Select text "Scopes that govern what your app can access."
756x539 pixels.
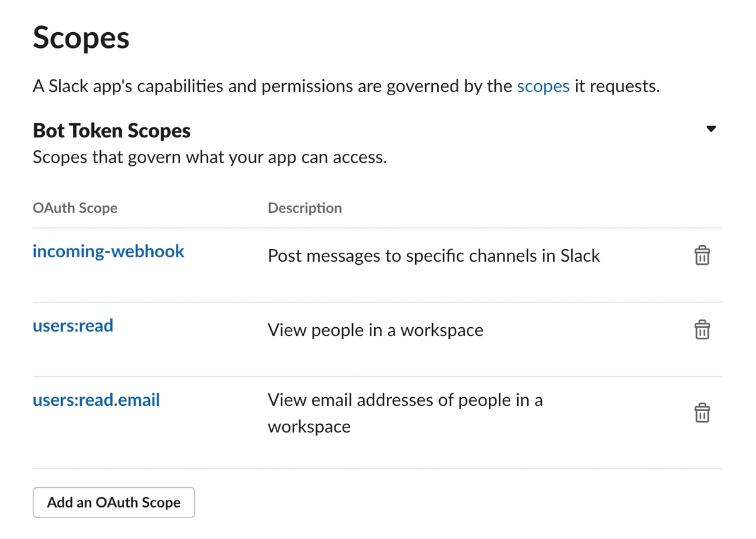pos(210,157)
